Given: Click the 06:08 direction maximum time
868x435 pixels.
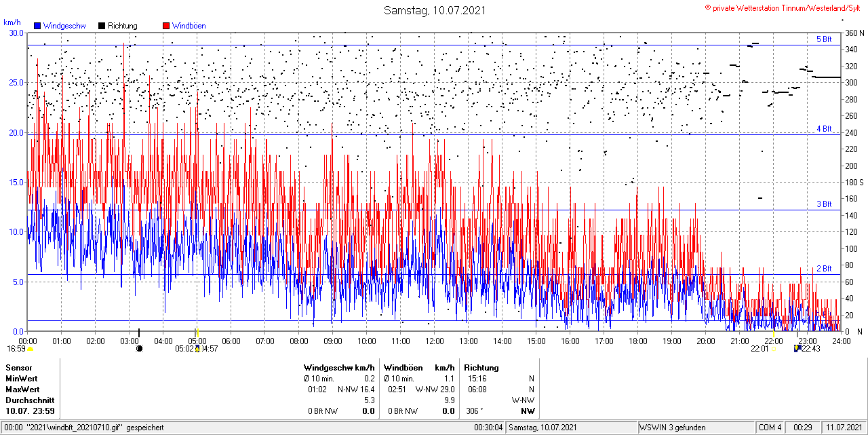Looking at the screenshot, I should [x=477, y=390].
